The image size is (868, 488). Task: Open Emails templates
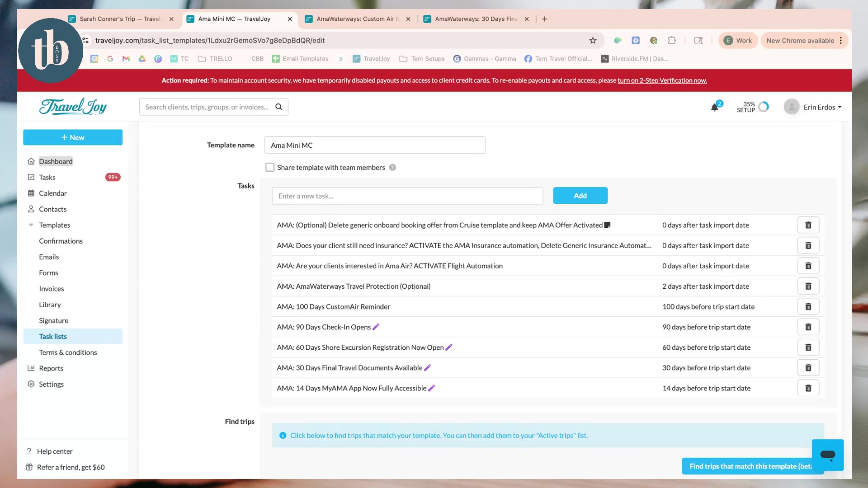49,257
